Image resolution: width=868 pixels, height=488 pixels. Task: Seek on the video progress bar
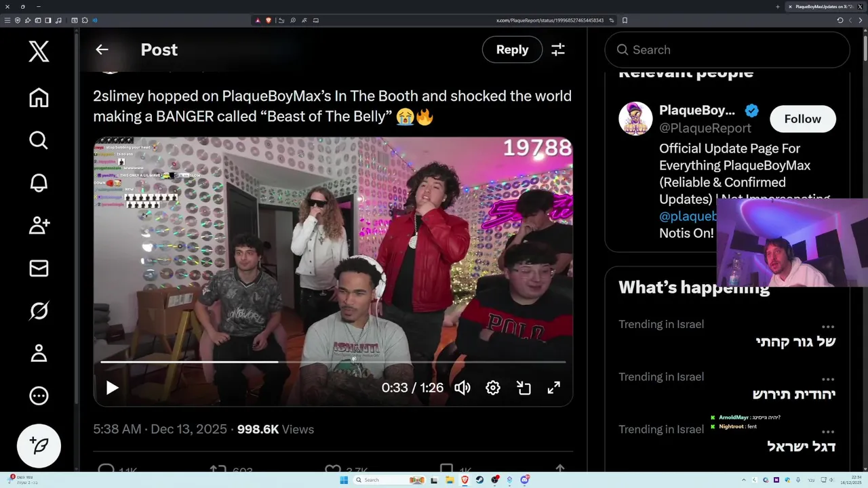tap(333, 362)
